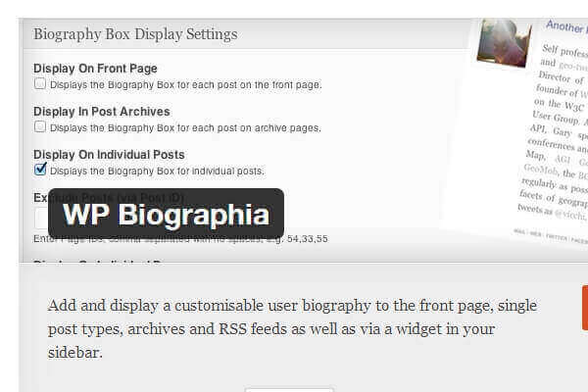The height and width of the screenshot is (392, 588).
Task: Tick the Display In Post Archives checkbox
Action: 40,126
